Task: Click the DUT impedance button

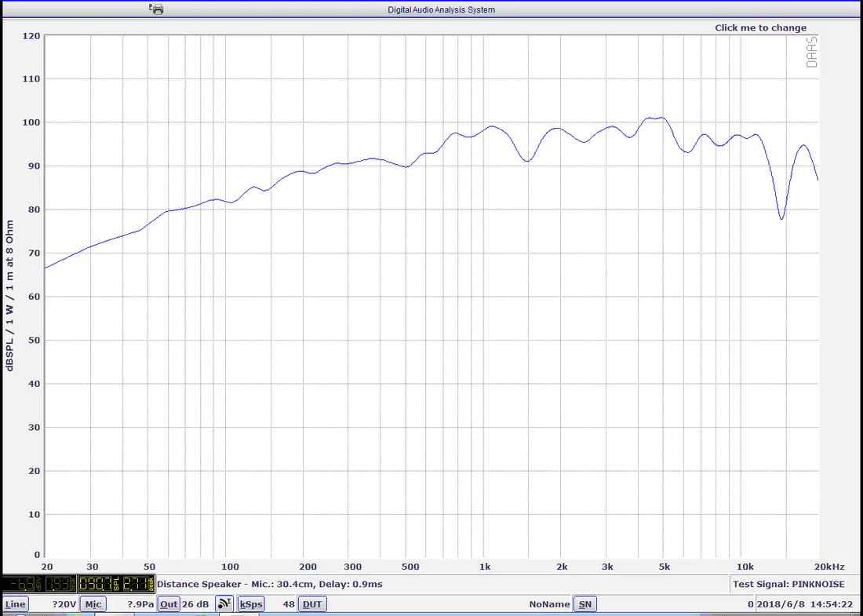Action: point(311,603)
